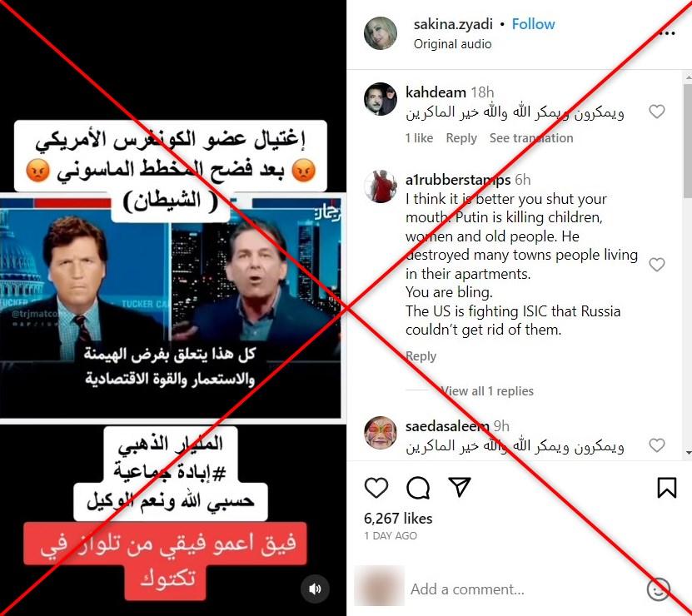Like kahdeam's comment with heart

click(x=657, y=112)
